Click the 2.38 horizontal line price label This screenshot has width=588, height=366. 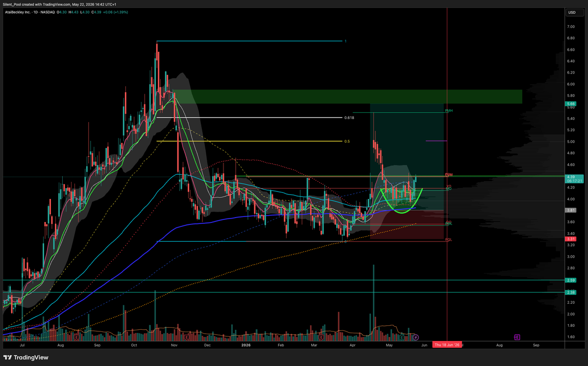point(571,292)
